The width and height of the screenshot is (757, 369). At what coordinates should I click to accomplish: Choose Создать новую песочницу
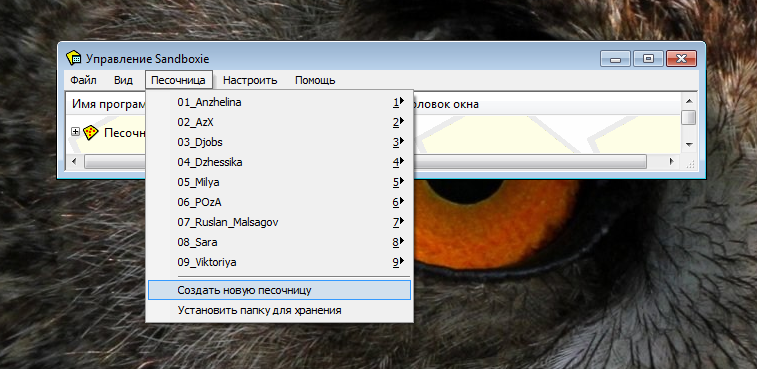pos(280,290)
